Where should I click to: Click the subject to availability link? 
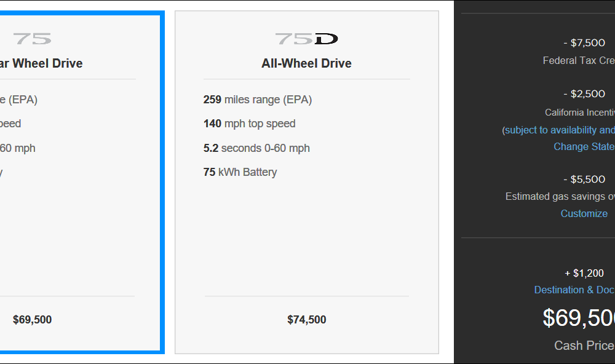[558, 130]
